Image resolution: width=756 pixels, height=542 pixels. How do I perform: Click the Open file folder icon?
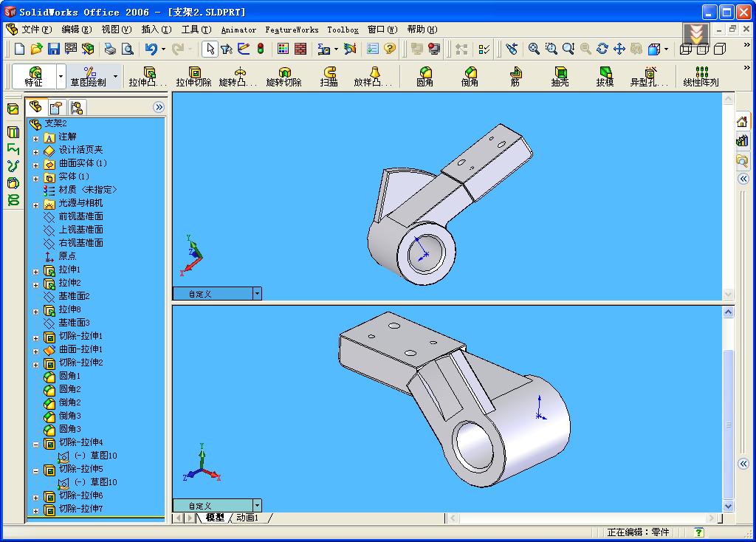click(x=36, y=49)
